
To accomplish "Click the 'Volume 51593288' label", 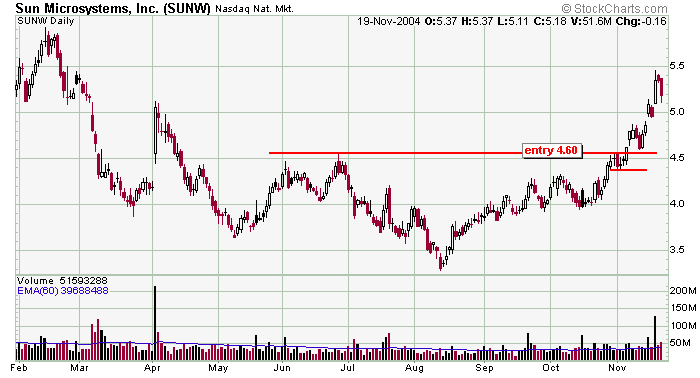I will [x=62, y=281].
